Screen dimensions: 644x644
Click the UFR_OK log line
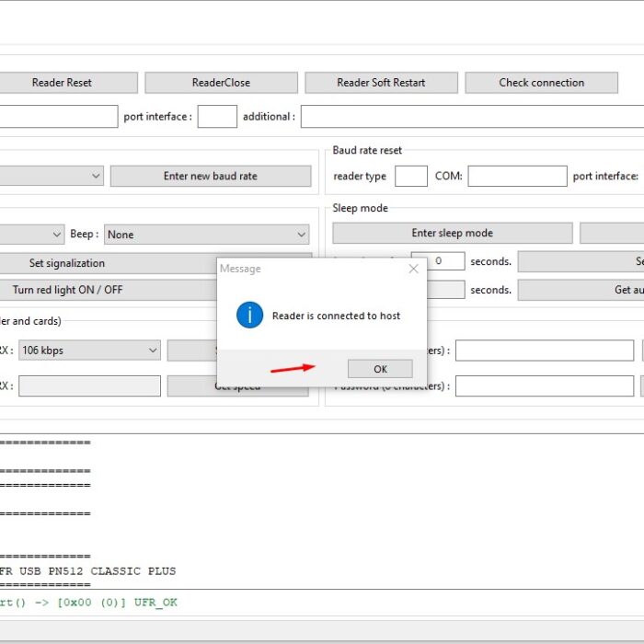88,603
